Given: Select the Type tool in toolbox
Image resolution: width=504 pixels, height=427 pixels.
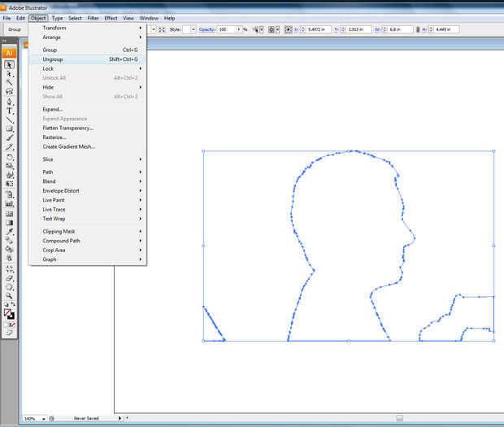Looking at the screenshot, I should tap(10, 111).
